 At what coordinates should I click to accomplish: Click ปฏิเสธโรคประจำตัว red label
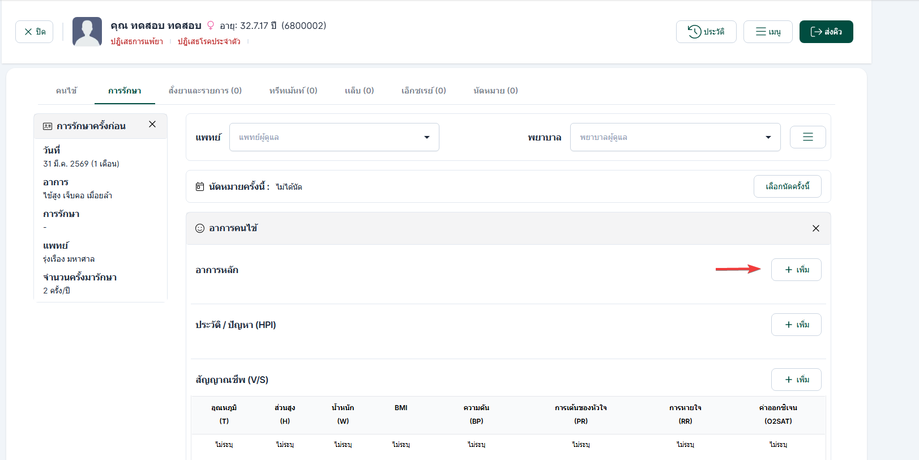[x=209, y=42]
